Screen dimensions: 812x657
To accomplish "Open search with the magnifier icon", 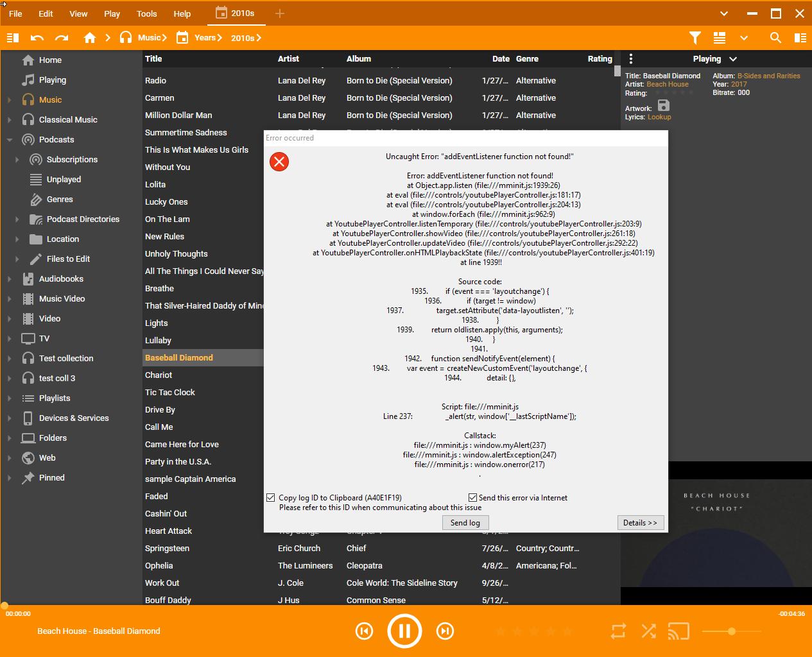I will click(x=775, y=38).
